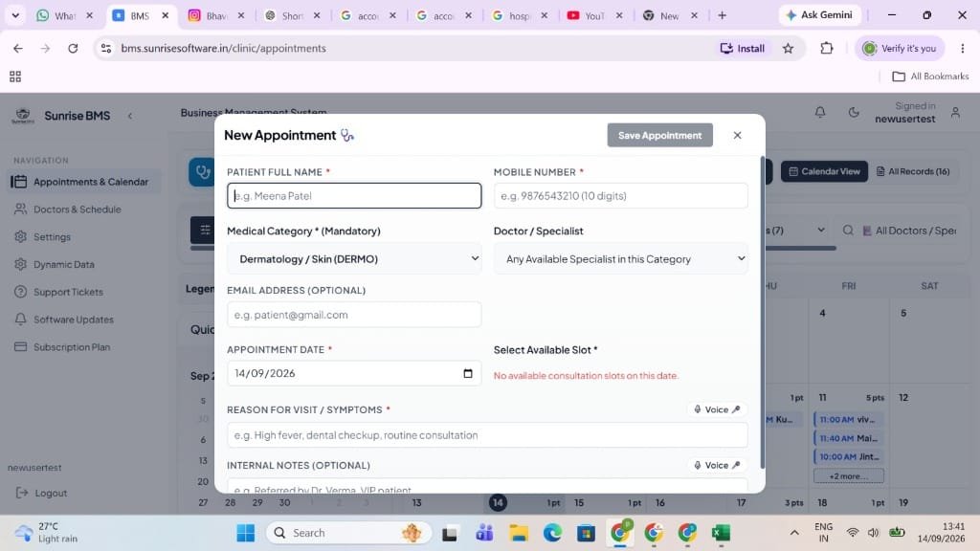The image size is (980, 551).
Task: Click the Patient Full Name field
Action: coord(354,195)
